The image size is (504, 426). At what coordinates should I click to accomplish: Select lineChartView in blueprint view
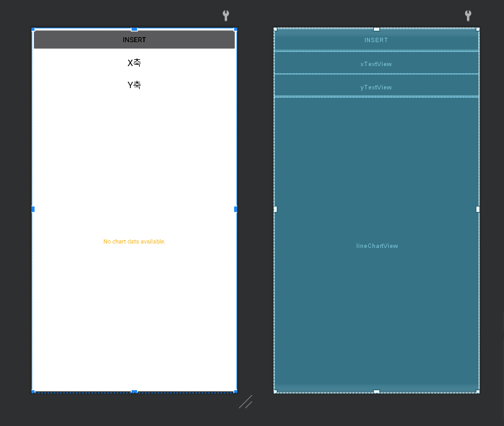click(376, 244)
